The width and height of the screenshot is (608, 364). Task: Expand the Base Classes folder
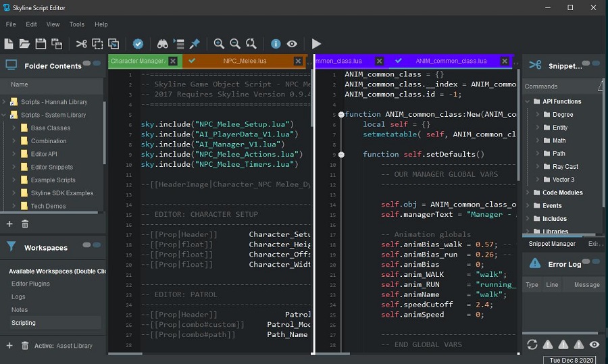pos(14,128)
